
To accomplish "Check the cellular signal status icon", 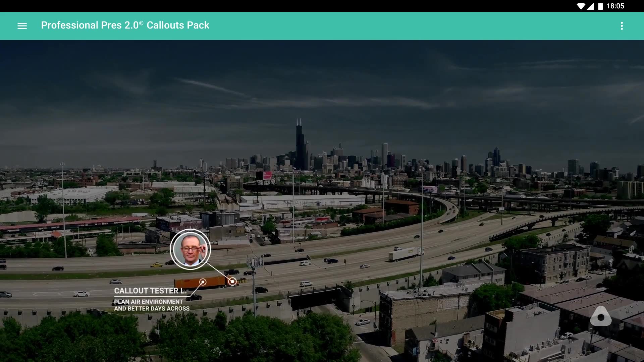I will pos(590,6).
